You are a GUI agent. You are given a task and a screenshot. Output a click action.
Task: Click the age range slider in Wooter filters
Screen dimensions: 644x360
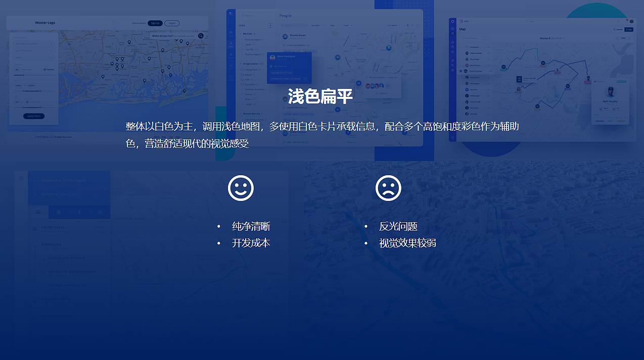click(34, 108)
